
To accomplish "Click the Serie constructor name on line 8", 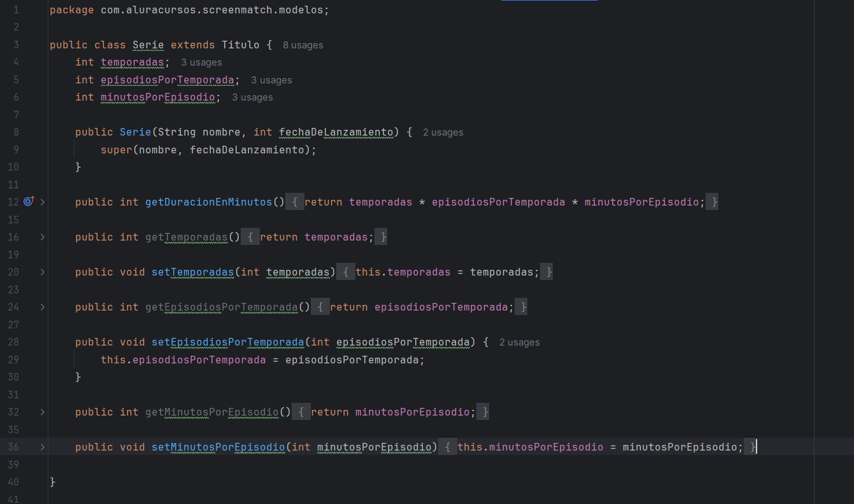I will [136, 132].
